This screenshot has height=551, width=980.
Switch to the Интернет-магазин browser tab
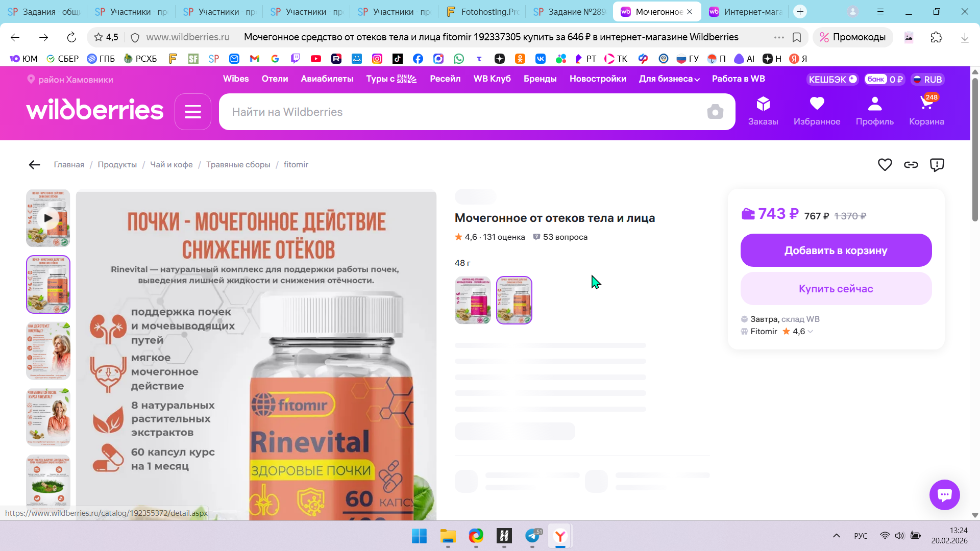pyautogui.click(x=746, y=12)
